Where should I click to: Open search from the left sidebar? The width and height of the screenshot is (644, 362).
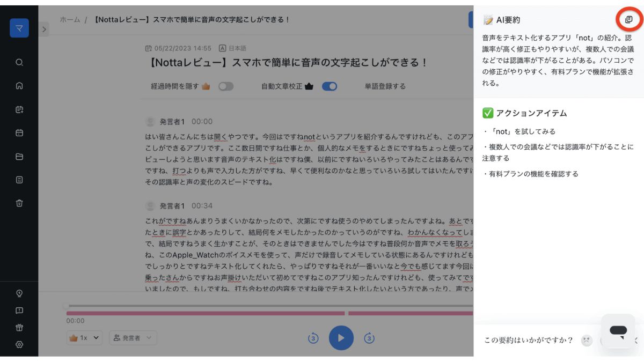point(19,62)
